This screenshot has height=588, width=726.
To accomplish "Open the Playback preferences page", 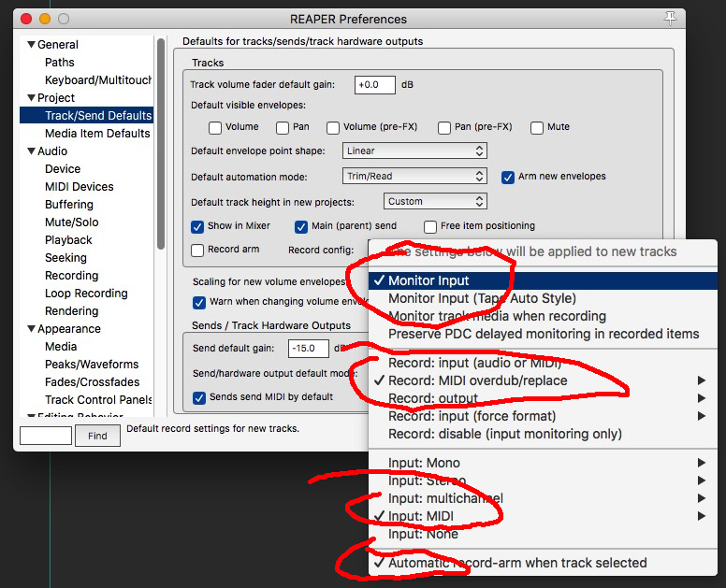I will point(68,239).
